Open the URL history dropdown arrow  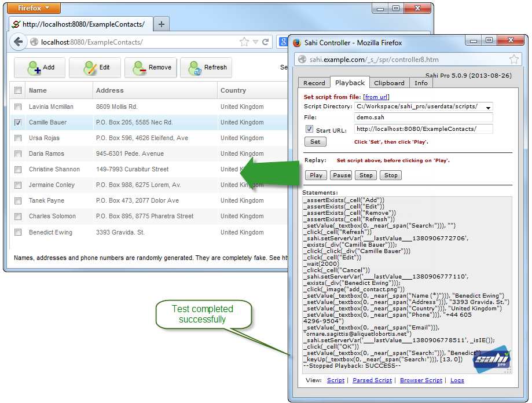point(255,42)
